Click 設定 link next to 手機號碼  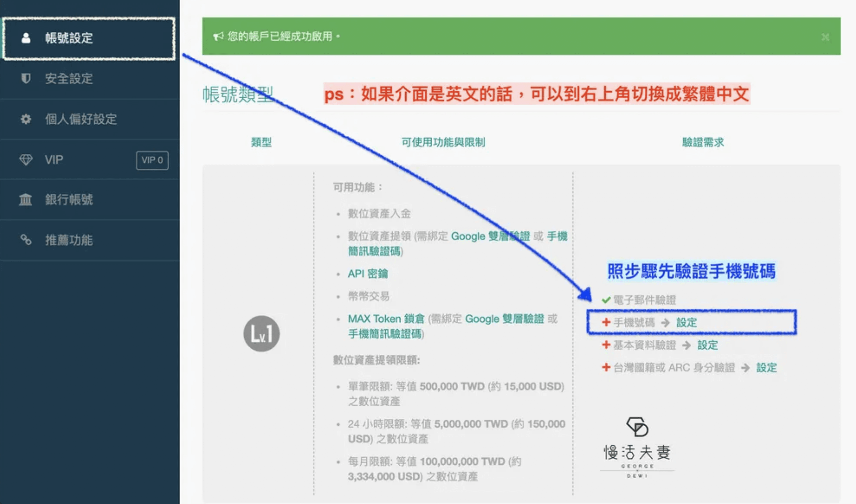pyautogui.click(x=686, y=322)
